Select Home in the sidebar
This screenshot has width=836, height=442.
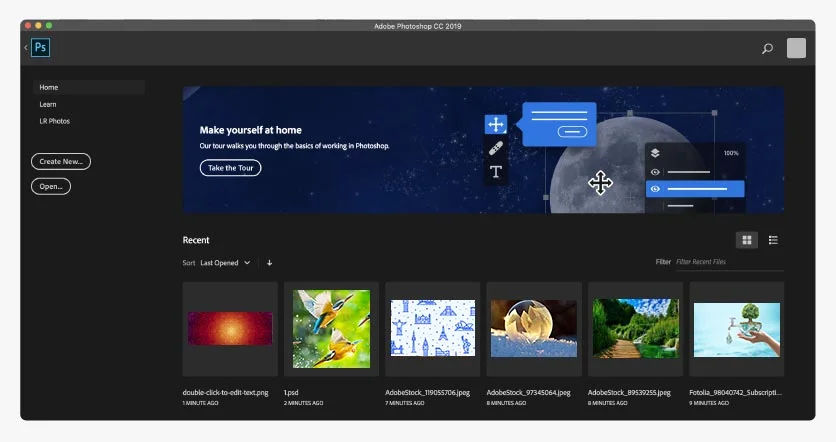pyautogui.click(x=89, y=87)
